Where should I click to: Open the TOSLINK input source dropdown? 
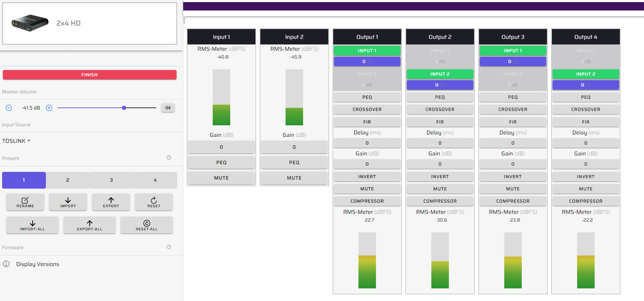click(x=16, y=141)
